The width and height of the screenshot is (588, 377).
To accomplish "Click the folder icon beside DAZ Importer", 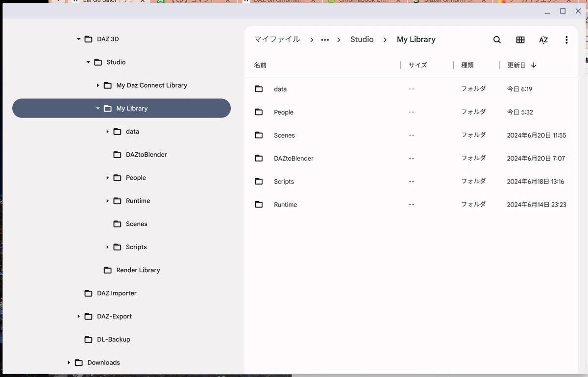I will tap(88, 293).
